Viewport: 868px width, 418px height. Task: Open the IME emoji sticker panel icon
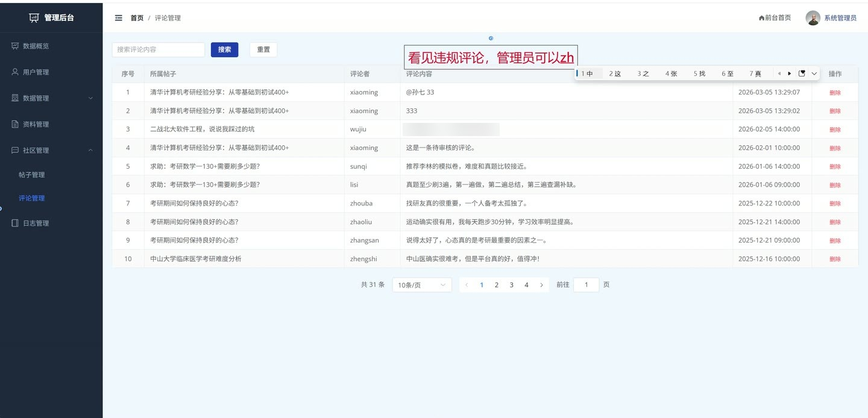pyautogui.click(x=802, y=73)
